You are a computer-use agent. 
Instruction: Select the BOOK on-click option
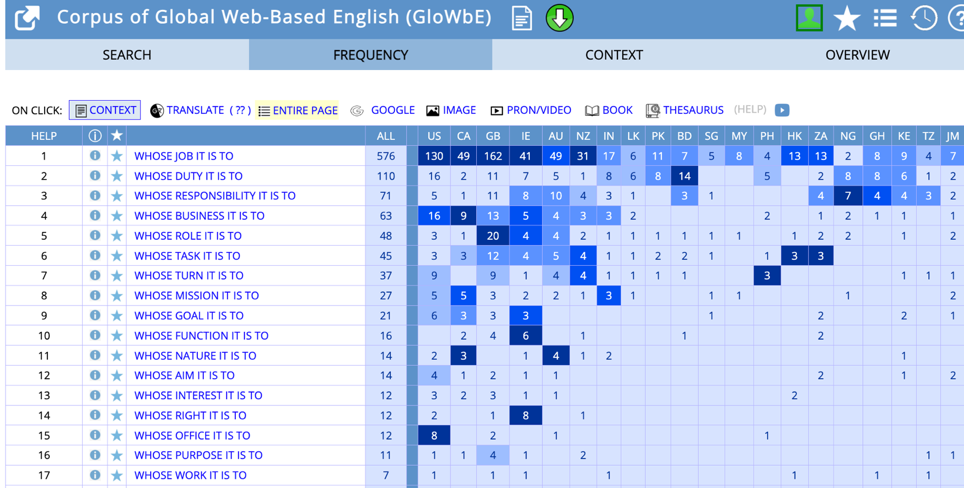tap(609, 110)
